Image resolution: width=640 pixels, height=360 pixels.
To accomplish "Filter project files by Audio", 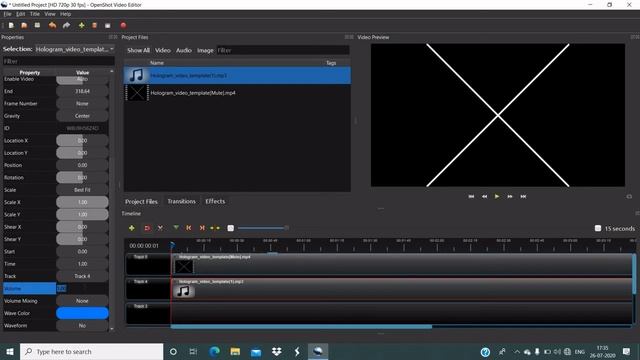I will 184,50.
